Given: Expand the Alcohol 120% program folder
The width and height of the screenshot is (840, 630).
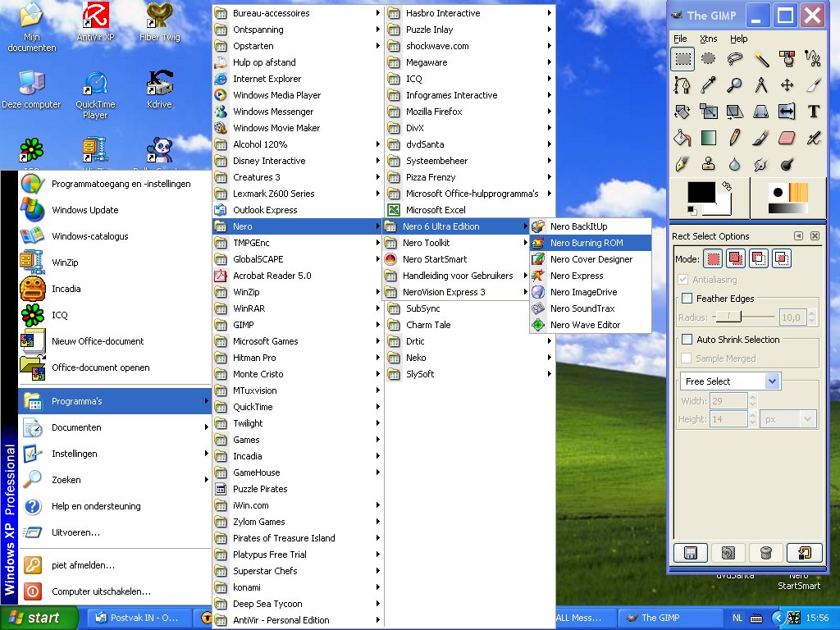Looking at the screenshot, I should 297,144.
